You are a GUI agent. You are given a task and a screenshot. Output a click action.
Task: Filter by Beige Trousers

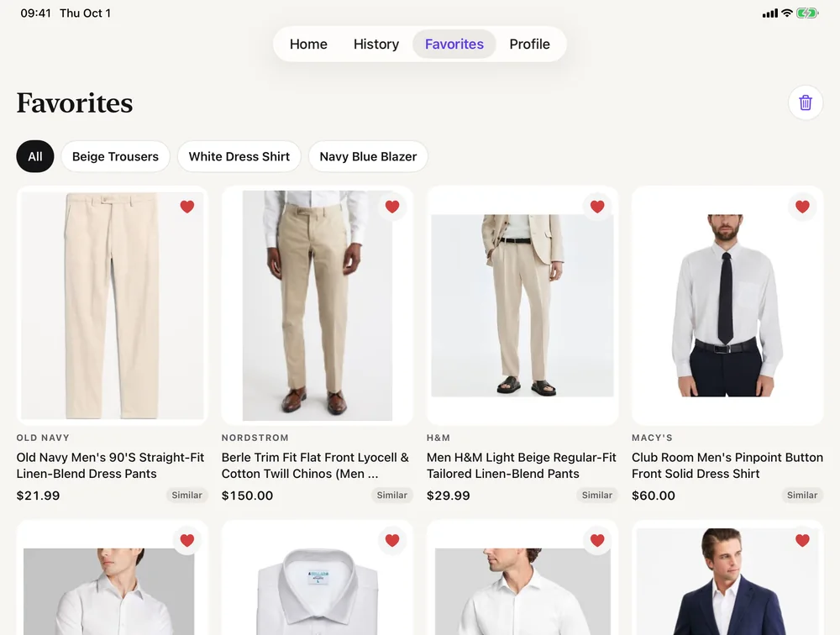[115, 156]
